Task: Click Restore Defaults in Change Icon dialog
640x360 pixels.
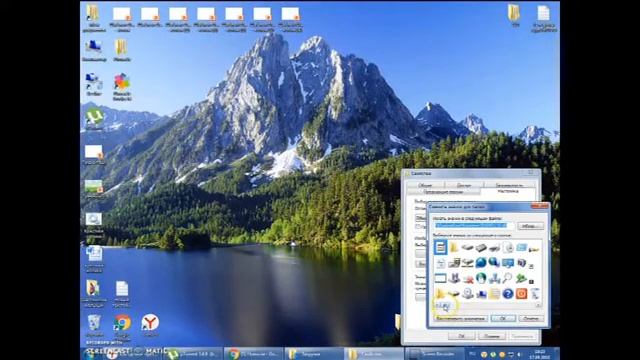Action: (x=460, y=318)
